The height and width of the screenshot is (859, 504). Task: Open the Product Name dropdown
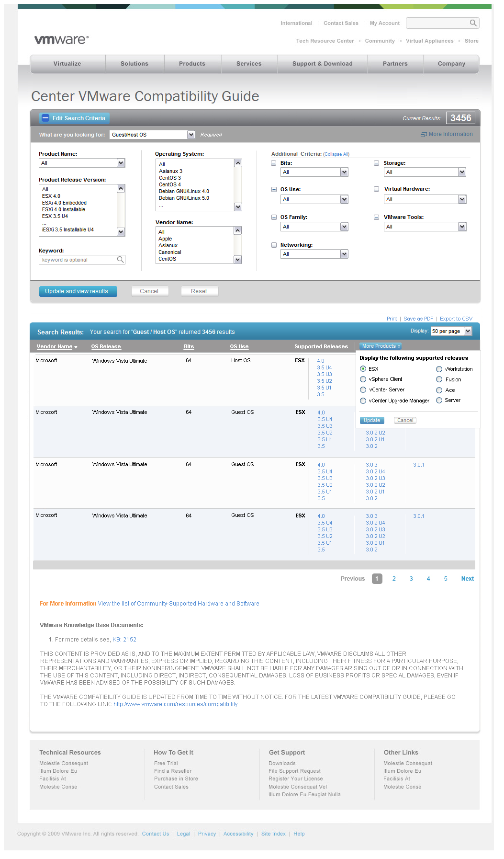point(121,163)
